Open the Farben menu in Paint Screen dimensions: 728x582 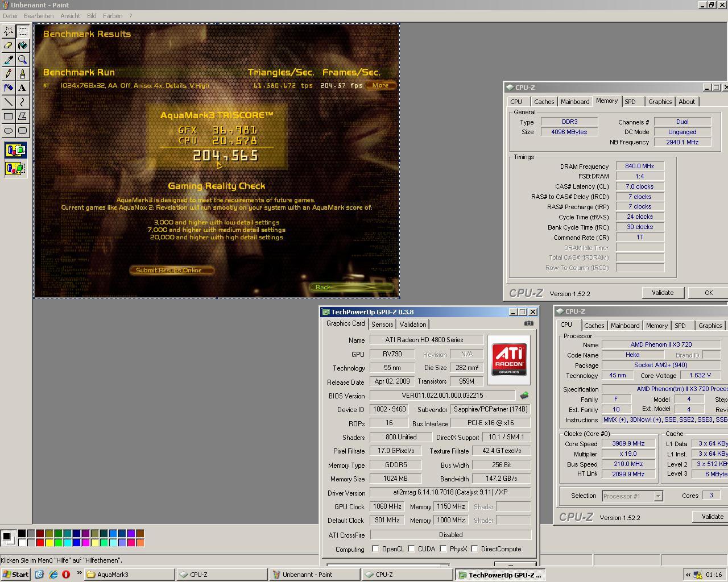point(113,16)
